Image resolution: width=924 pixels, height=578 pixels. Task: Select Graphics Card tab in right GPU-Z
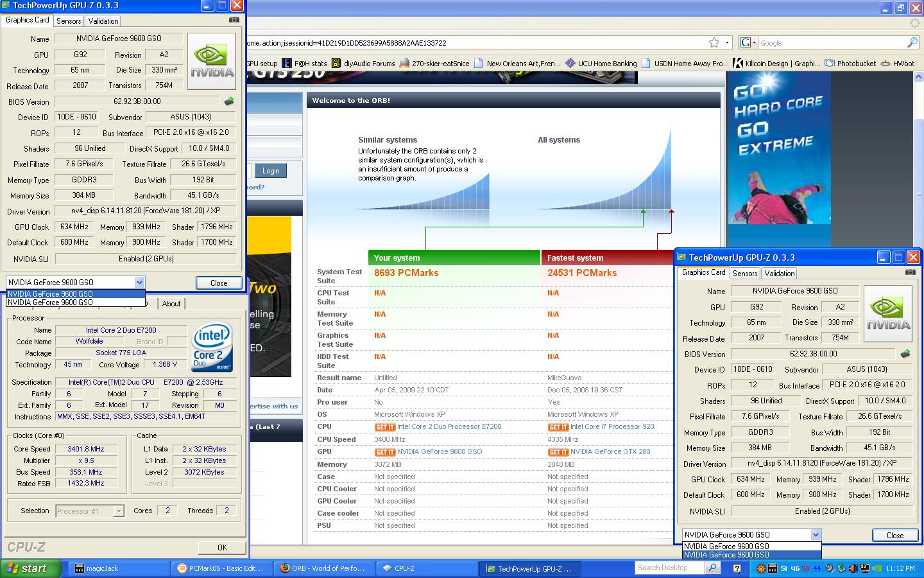(703, 272)
